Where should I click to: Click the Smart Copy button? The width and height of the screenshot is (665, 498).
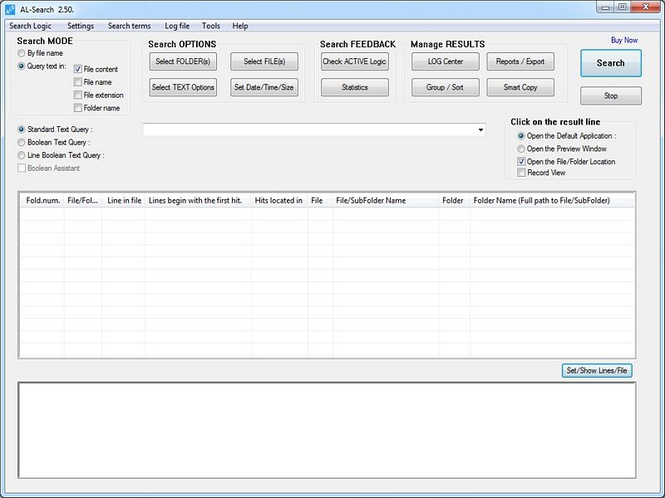tap(520, 87)
